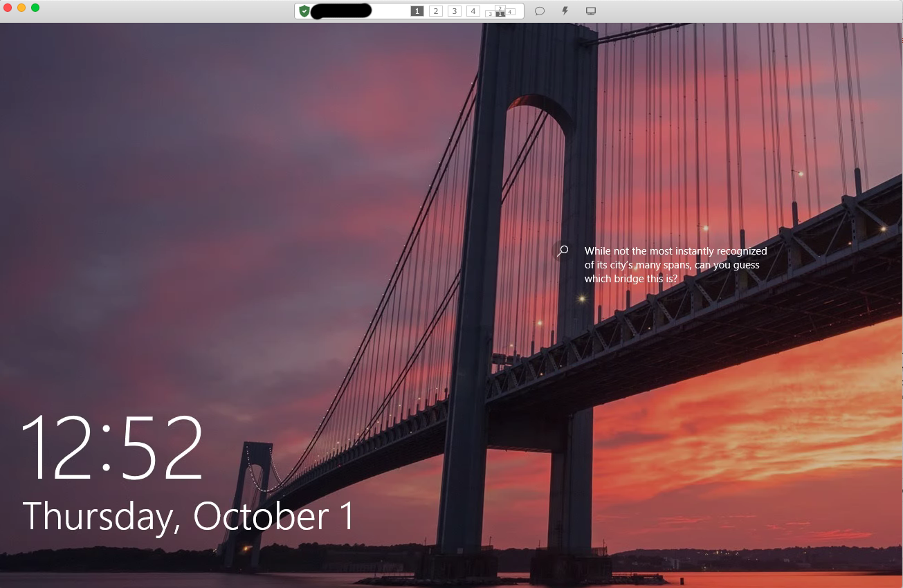This screenshot has width=903, height=588.
Task: Switch to monitor 3
Action: [454, 10]
